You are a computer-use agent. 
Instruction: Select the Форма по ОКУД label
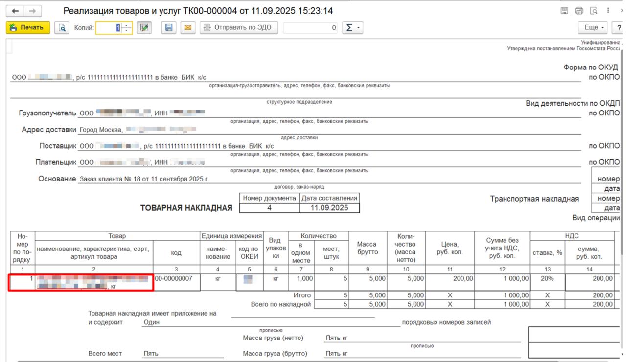(591, 68)
